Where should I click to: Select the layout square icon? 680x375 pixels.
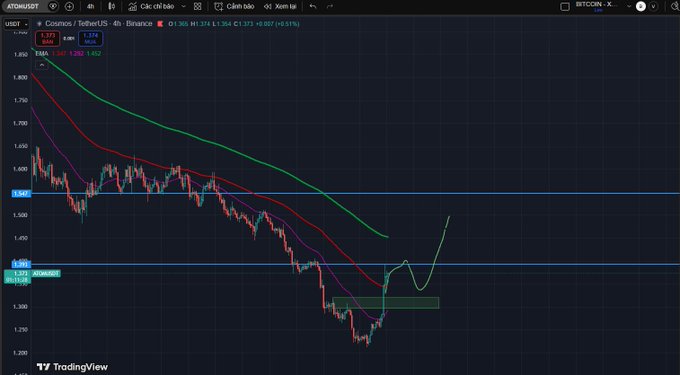(x=565, y=7)
